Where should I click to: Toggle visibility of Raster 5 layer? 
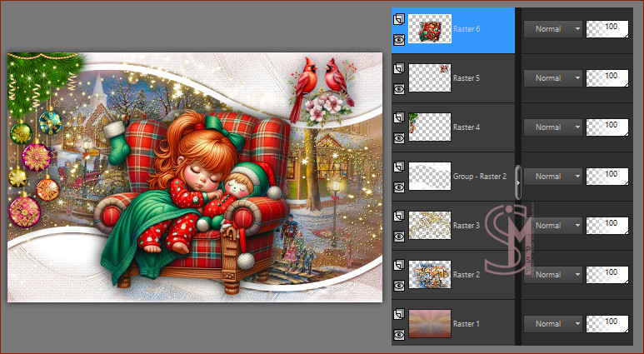click(x=399, y=88)
